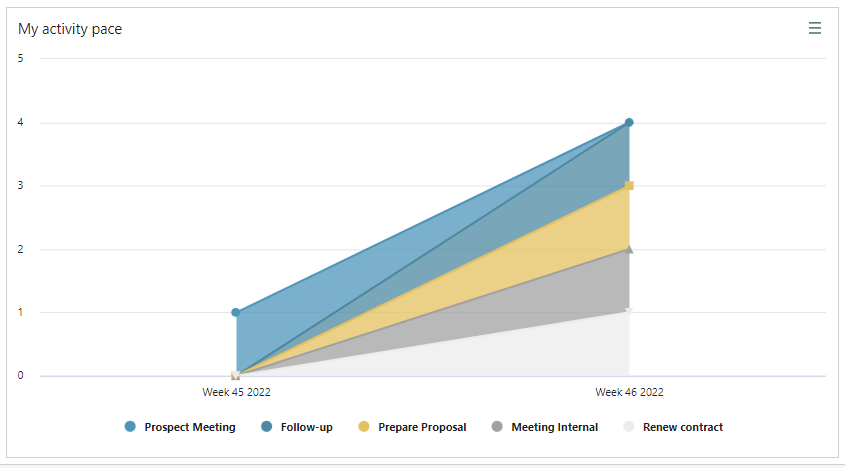Toggle Prepare Proposal series in legend
The height and width of the screenshot is (468, 845).
pyautogui.click(x=412, y=427)
